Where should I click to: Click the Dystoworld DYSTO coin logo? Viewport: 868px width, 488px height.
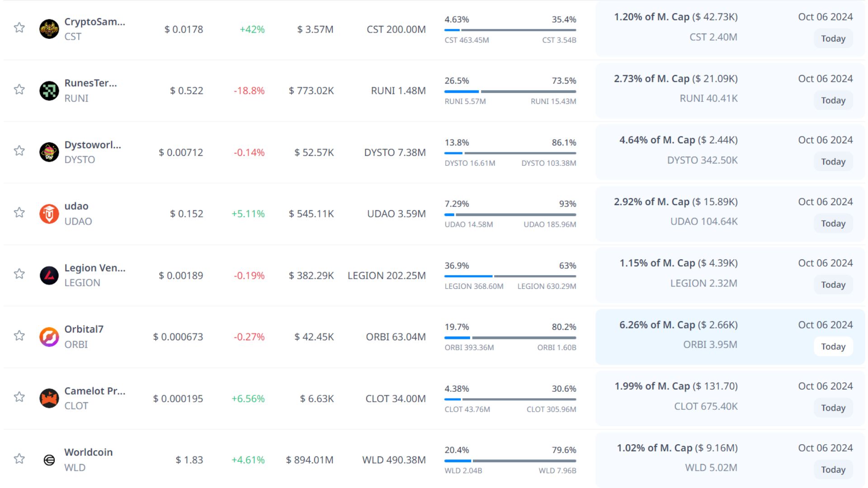pyautogui.click(x=49, y=152)
